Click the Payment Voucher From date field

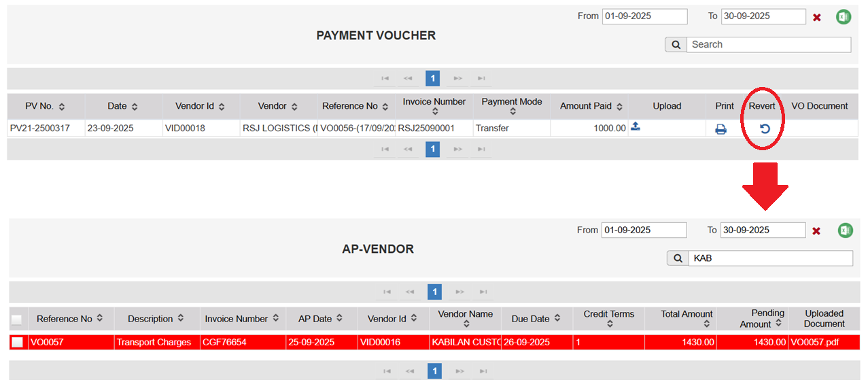644,16
